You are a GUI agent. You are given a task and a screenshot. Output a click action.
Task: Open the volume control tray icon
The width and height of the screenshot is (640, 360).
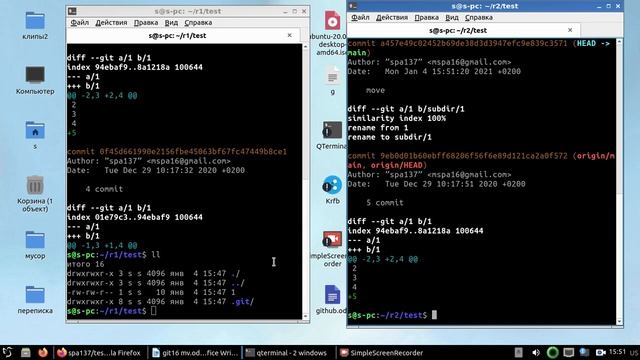coord(536,352)
